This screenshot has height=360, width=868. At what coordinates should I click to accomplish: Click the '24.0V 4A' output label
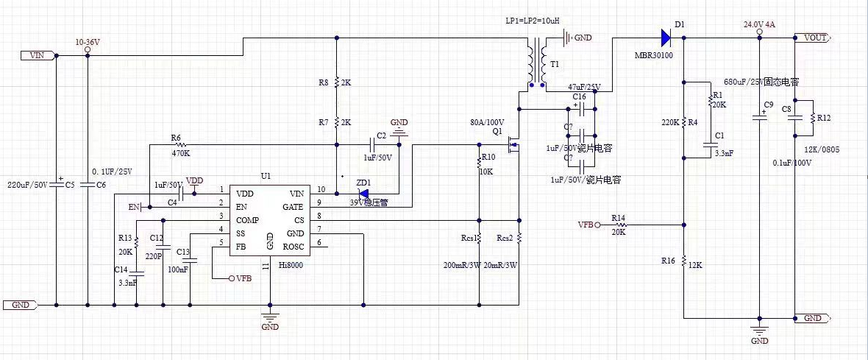759,24
